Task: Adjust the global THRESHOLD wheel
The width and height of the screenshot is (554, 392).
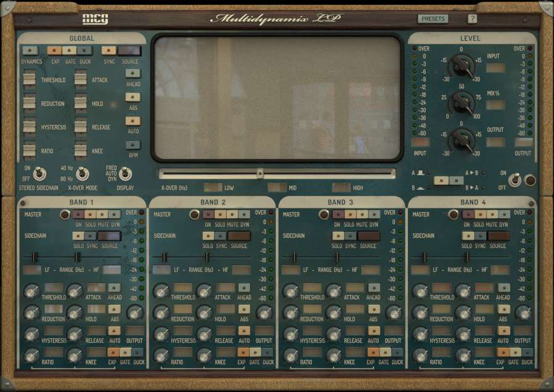Action: [30, 79]
